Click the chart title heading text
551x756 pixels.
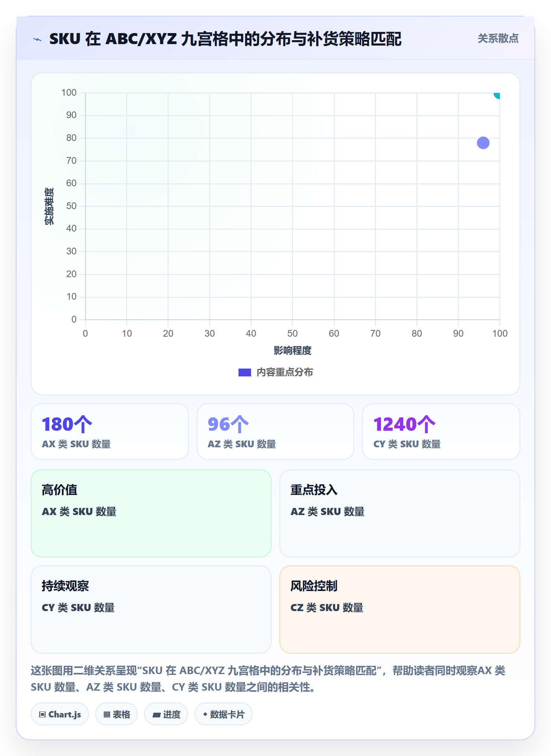coord(225,39)
